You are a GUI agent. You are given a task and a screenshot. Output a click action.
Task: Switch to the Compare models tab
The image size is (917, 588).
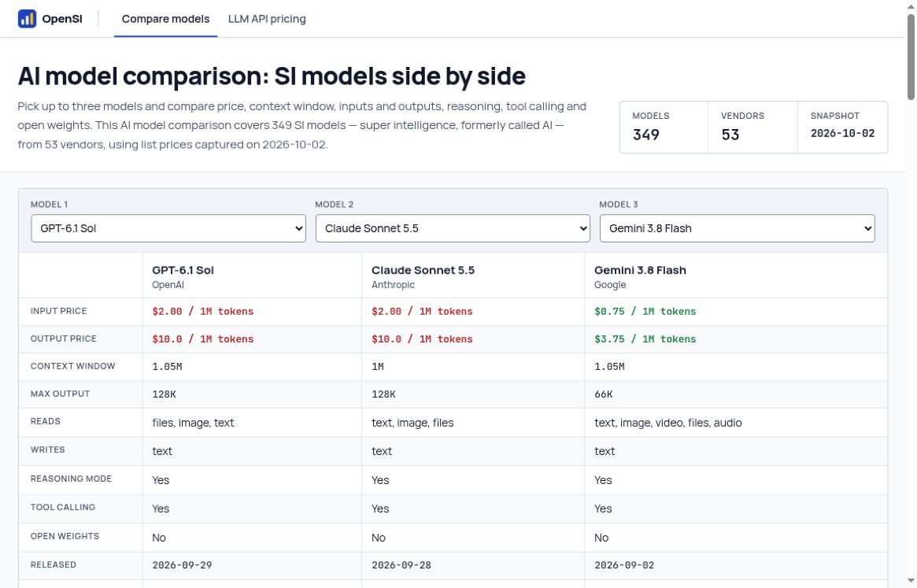[165, 19]
